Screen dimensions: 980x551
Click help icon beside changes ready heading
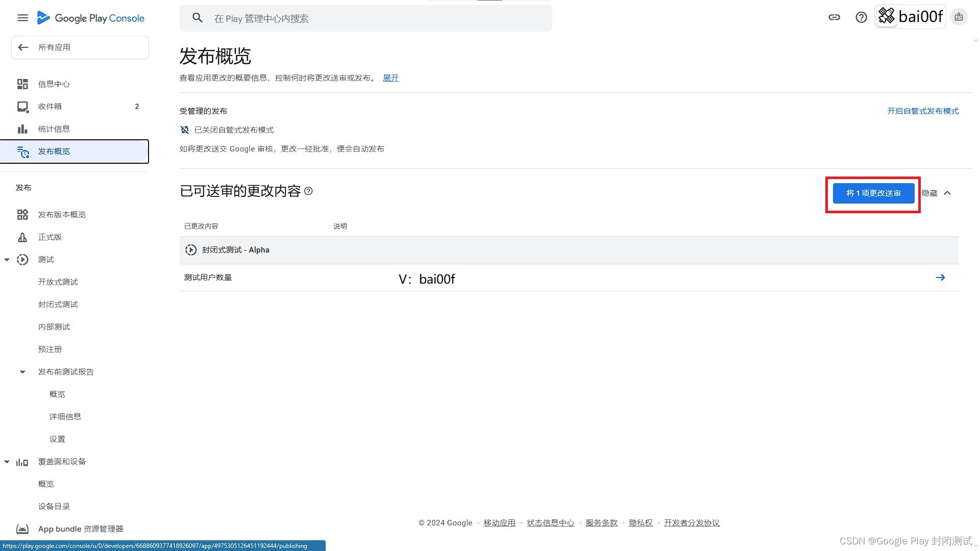[308, 191]
